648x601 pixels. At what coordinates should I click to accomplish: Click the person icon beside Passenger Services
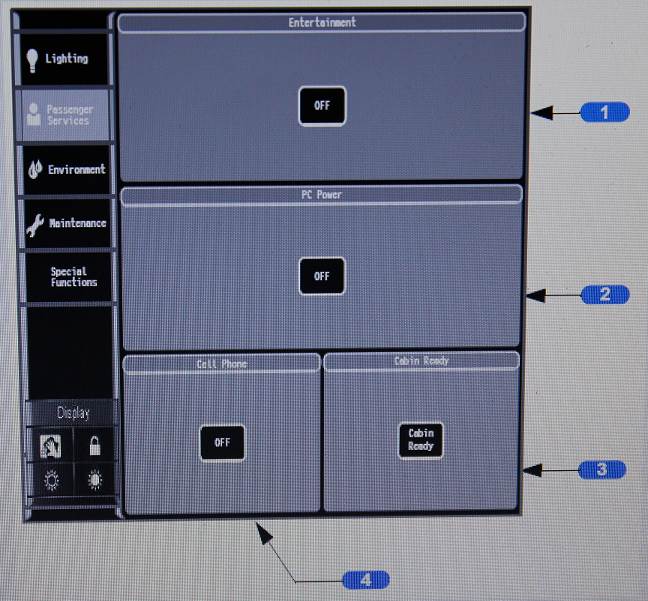click(x=33, y=114)
